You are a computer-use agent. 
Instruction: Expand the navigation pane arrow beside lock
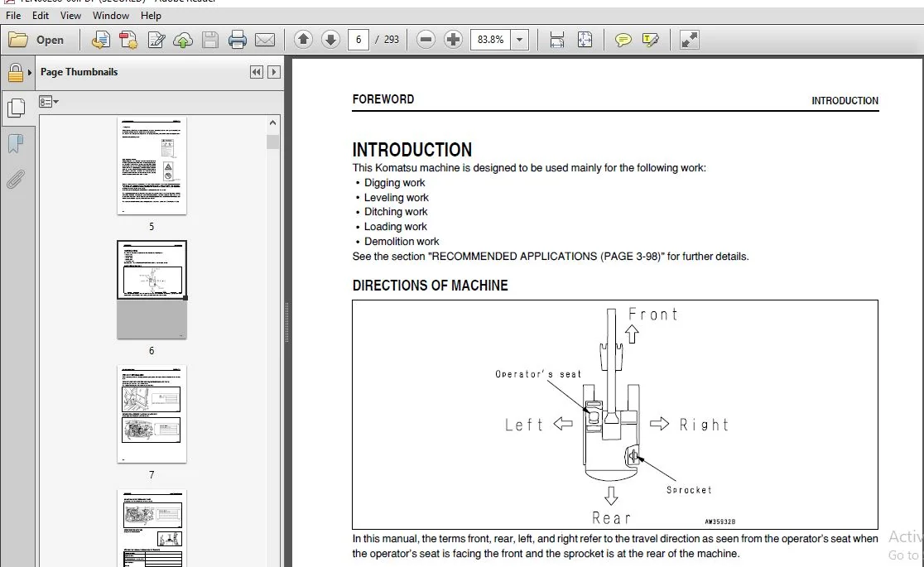click(x=30, y=73)
